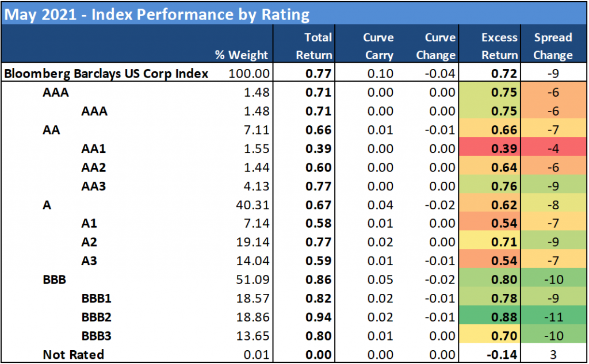Click the green BBB2 spread change cell -11
Screen dimensions: 589x364
[x=553, y=317]
